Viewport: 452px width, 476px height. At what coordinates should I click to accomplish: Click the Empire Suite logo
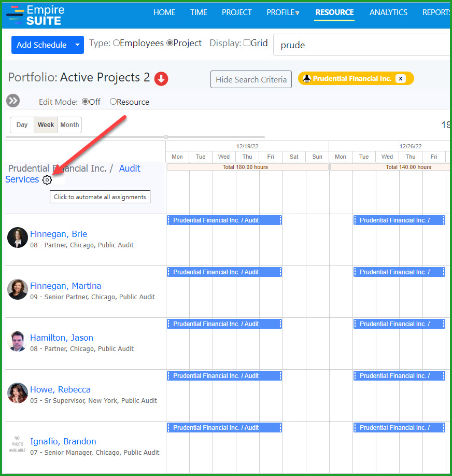36,15
